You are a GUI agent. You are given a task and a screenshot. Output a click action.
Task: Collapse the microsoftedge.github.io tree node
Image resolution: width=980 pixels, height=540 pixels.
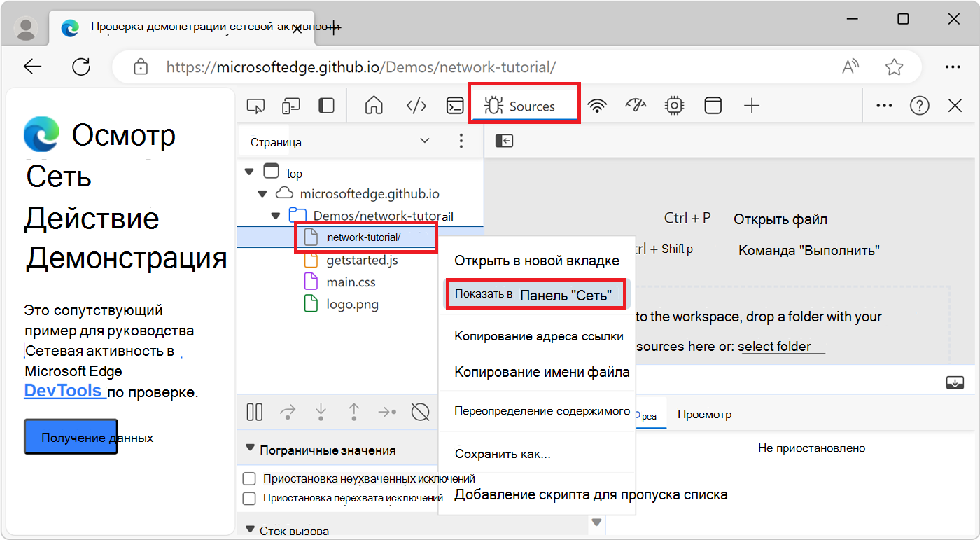pyautogui.click(x=262, y=193)
